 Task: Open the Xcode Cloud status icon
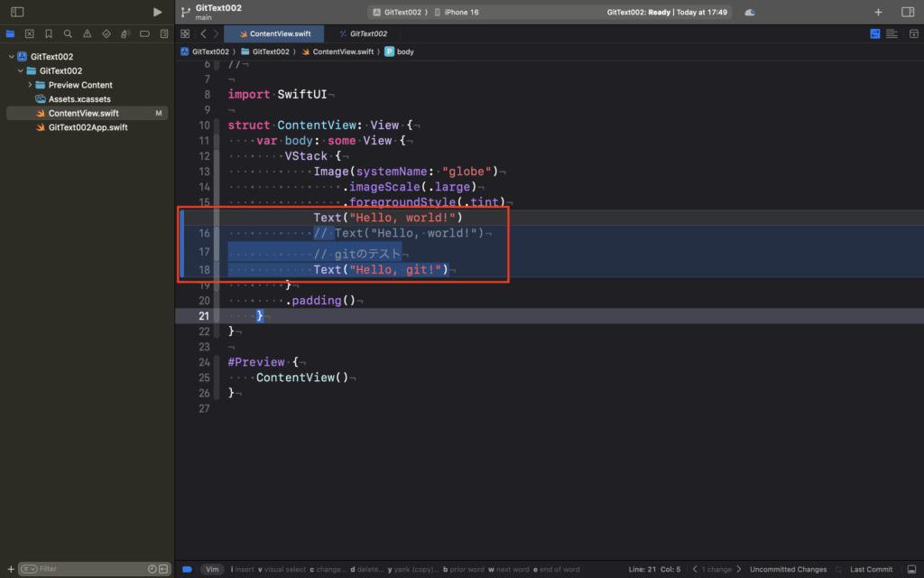[x=750, y=13]
